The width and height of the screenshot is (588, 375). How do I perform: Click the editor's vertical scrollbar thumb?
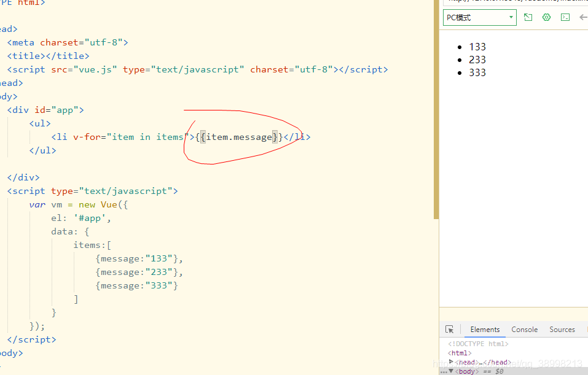436,109
